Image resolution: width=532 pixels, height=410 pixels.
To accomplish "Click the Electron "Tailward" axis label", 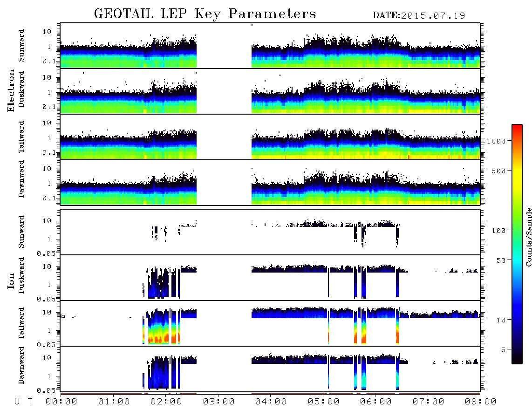I will (21, 137).
